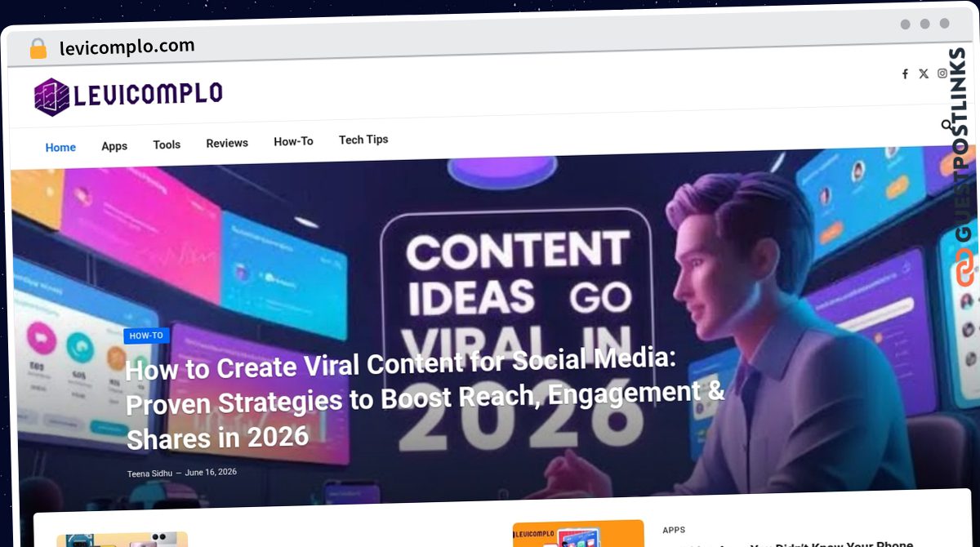
Task: Open the Tools menu item
Action: [167, 145]
